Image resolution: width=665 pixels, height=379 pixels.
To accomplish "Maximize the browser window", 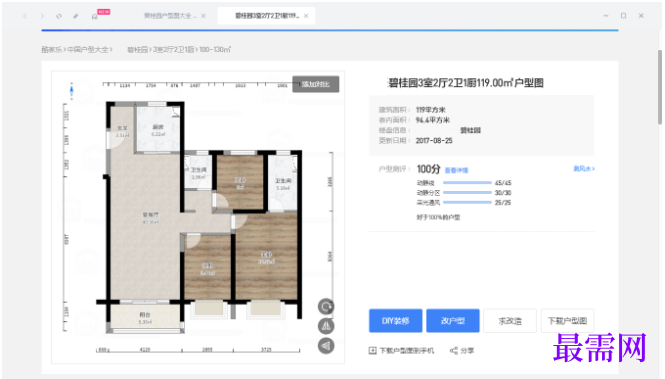I will coord(623,16).
